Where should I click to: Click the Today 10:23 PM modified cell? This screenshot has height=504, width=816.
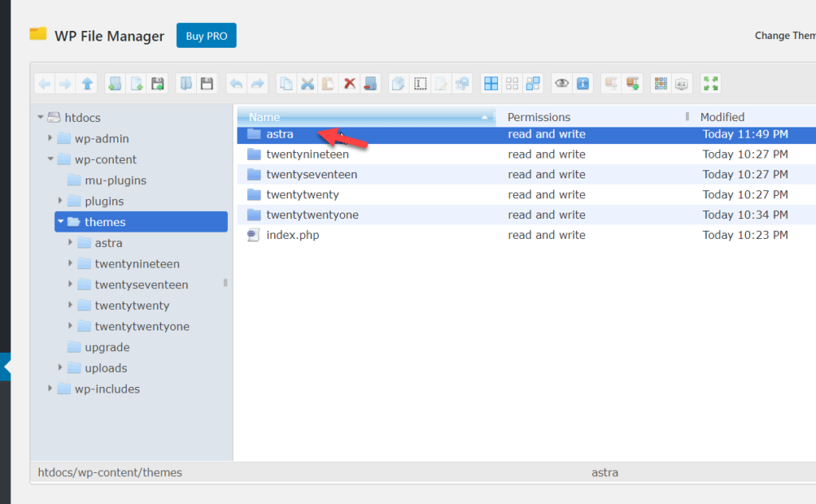pos(745,235)
